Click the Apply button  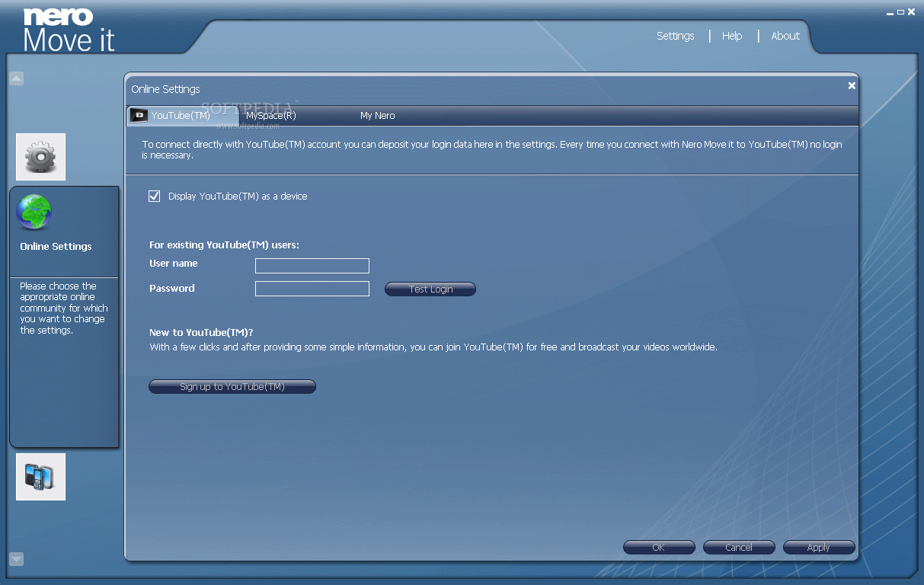(819, 548)
